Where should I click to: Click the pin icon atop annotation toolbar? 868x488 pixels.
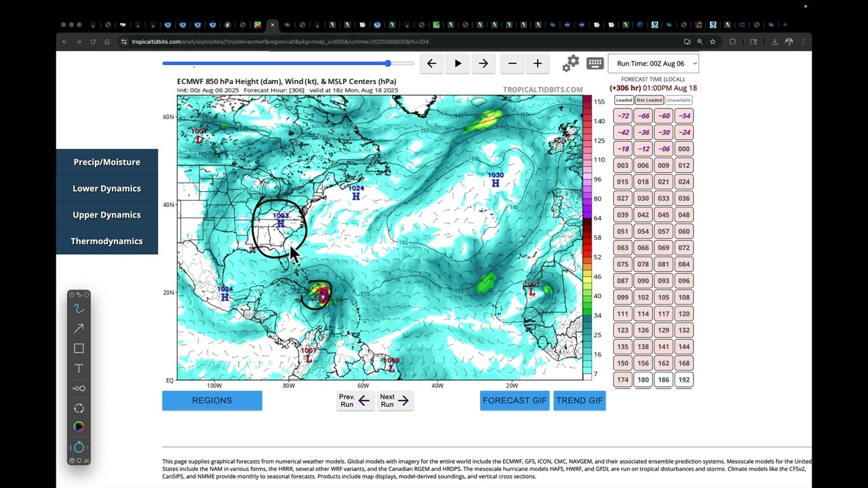(x=79, y=295)
